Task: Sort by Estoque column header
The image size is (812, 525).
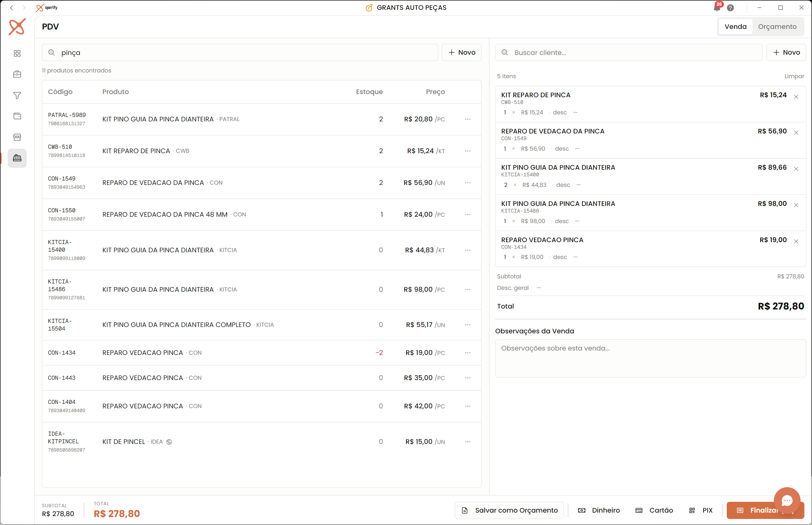Action: [x=369, y=92]
